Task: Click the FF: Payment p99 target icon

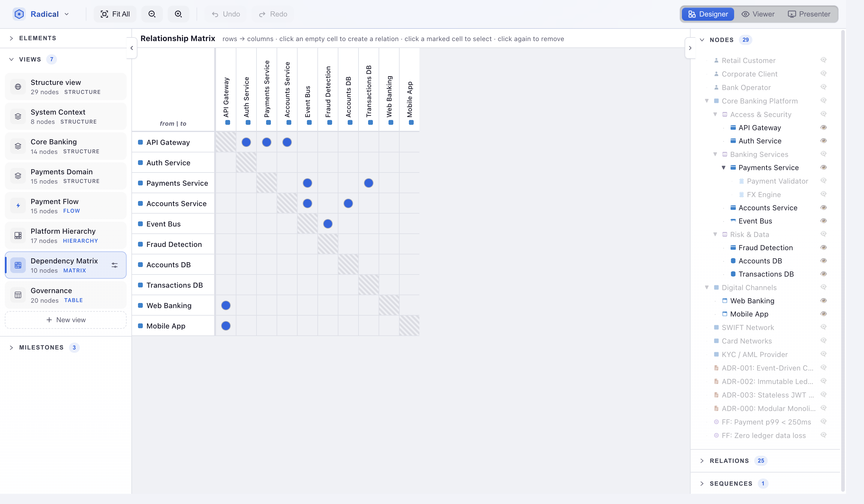Action: coord(716,422)
